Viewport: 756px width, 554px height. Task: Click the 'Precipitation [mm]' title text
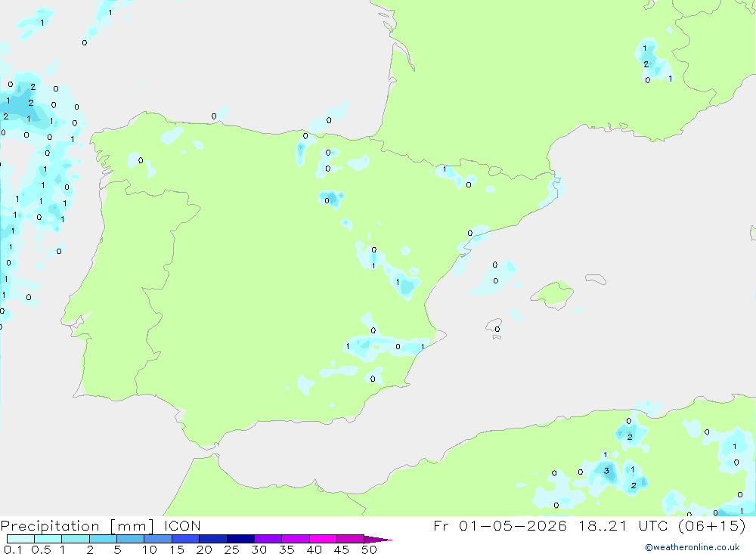point(77,526)
